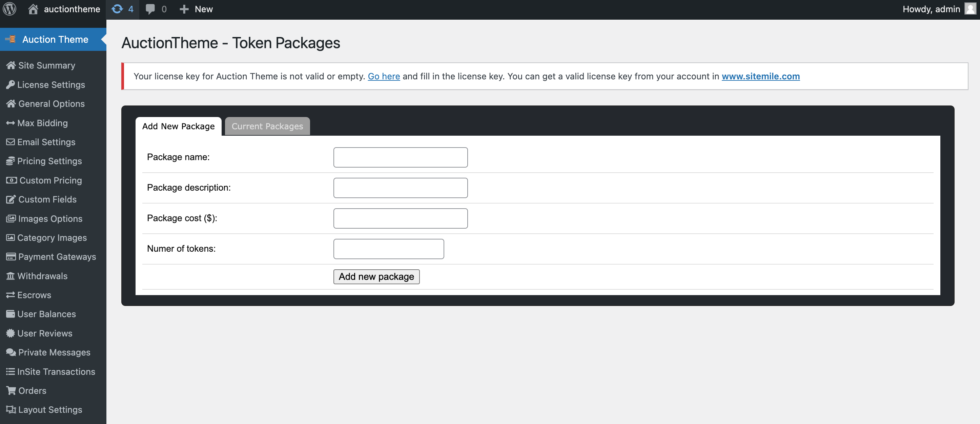Click the auctiontheme site name link
Image resolution: width=980 pixels, height=424 pixels.
click(x=72, y=9)
